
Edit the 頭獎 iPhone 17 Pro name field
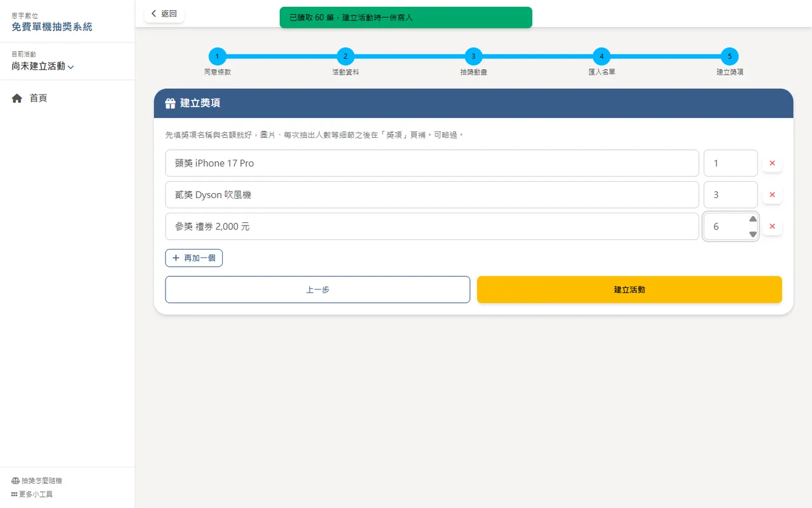(x=432, y=163)
